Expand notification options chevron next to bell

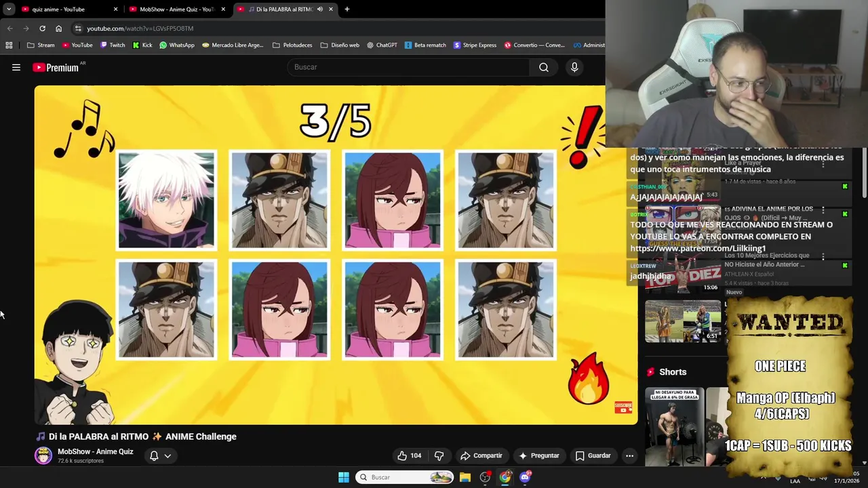167,455
